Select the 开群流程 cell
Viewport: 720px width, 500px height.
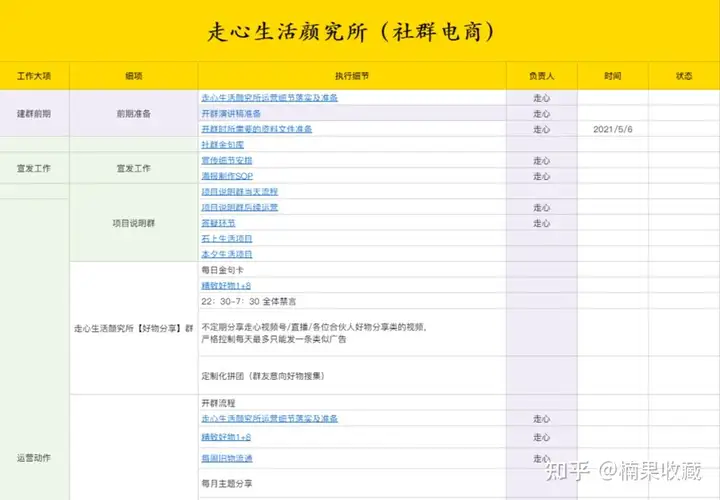[352, 403]
